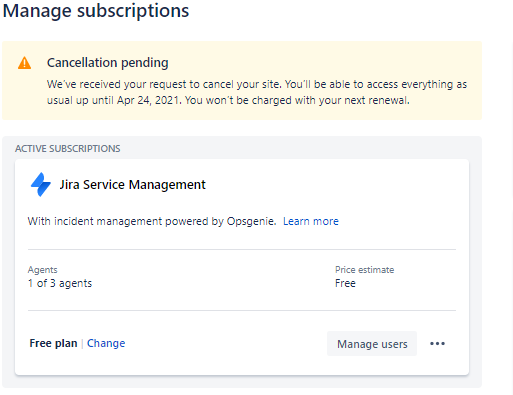Click the Free plan label
513x395 pixels.
pyautogui.click(x=53, y=343)
